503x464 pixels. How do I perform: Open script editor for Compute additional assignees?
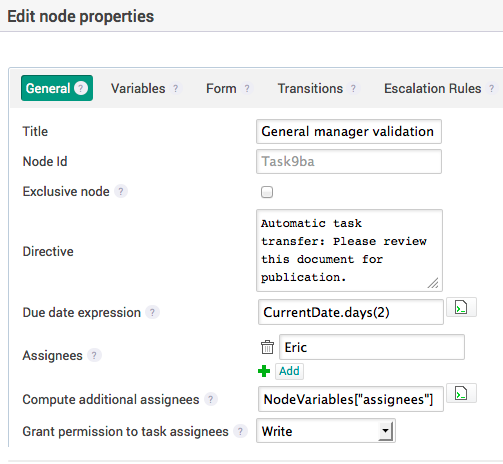pyautogui.click(x=461, y=393)
